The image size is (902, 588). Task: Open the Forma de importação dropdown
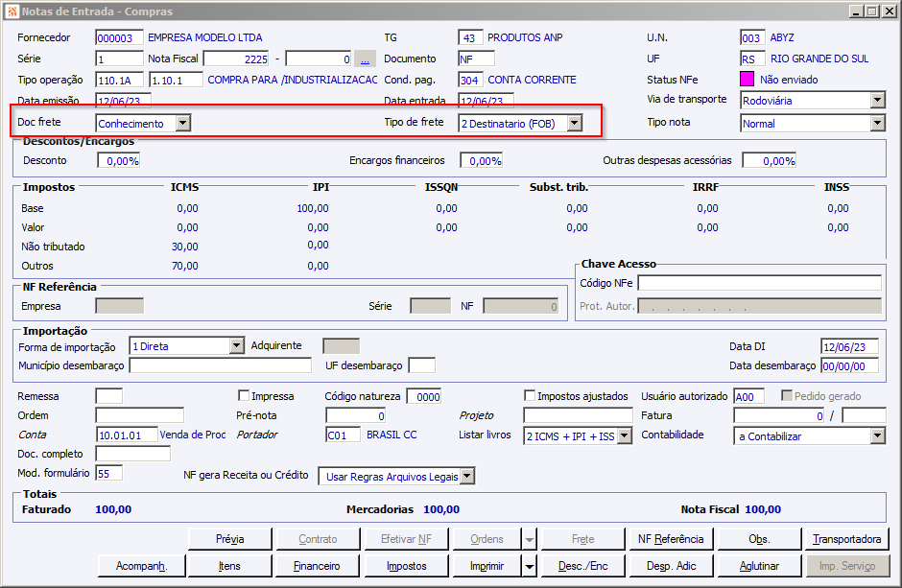237,346
